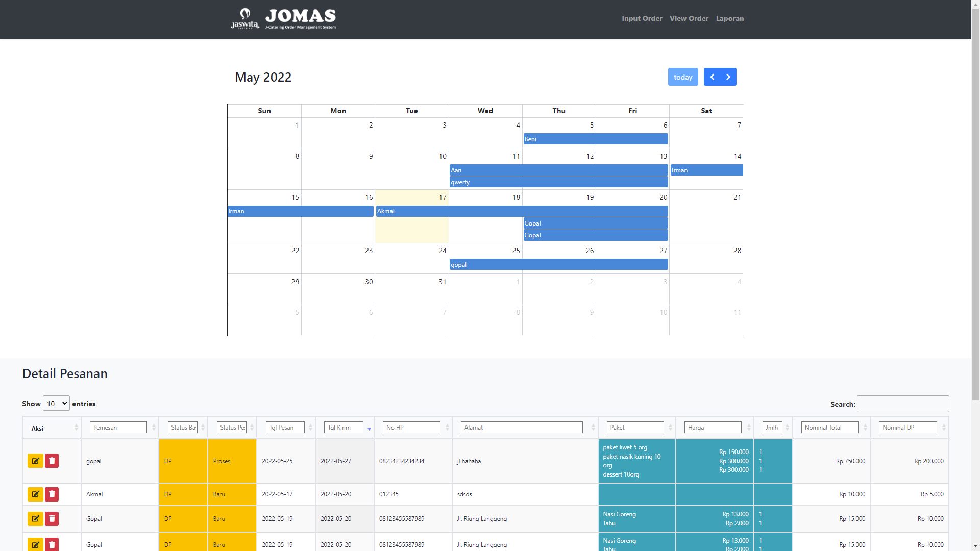Open the Laporan menu item
The image size is (980, 551).
pyautogui.click(x=729, y=18)
